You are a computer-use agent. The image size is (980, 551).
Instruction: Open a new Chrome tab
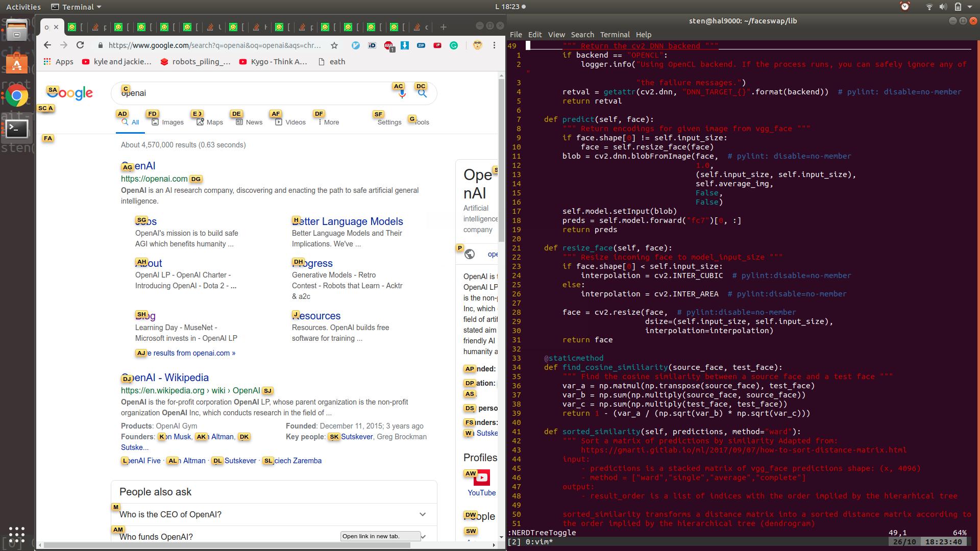pyautogui.click(x=444, y=27)
